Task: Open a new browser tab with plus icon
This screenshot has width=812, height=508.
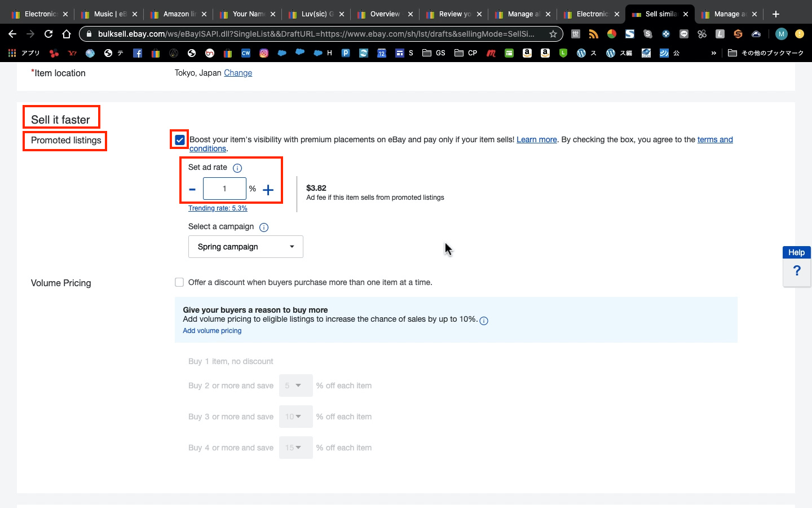Action: pos(776,14)
